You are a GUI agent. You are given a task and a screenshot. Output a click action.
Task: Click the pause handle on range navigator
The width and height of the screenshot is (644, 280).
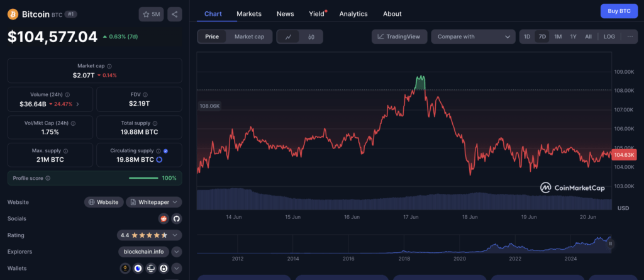click(x=610, y=244)
